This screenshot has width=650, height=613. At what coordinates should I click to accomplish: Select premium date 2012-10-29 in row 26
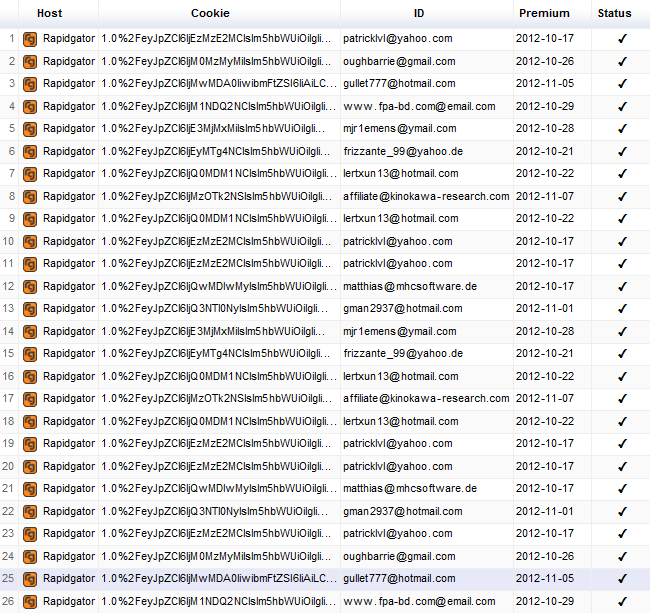click(545, 601)
